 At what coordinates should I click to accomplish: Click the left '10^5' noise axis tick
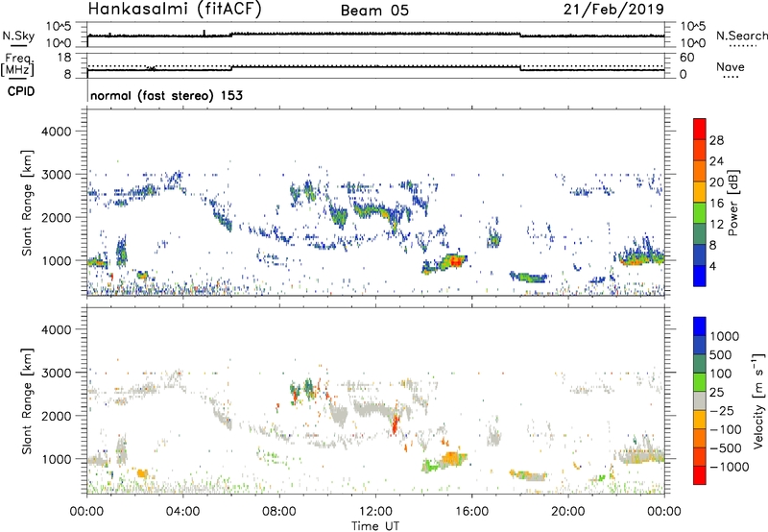60,26
